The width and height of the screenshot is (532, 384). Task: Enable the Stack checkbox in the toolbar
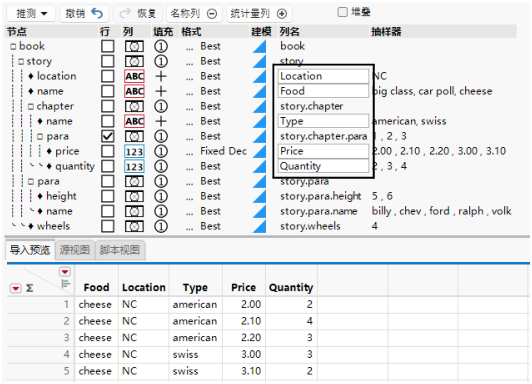(x=343, y=13)
